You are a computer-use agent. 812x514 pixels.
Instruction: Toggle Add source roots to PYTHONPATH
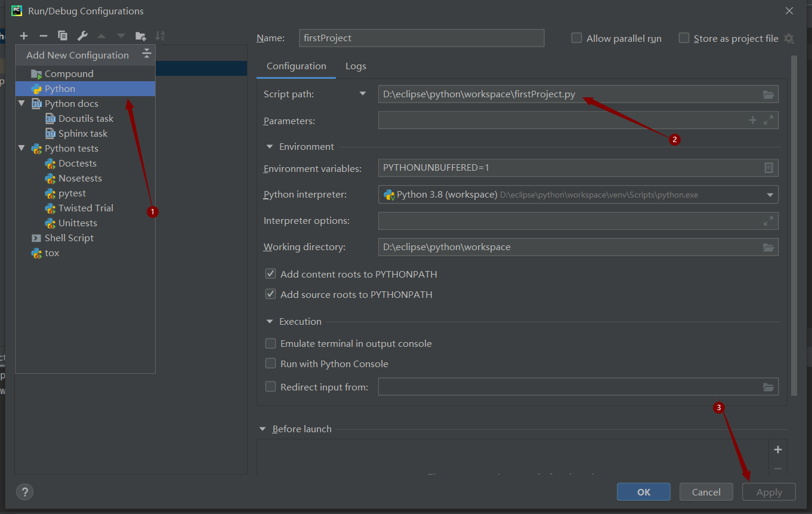[270, 294]
